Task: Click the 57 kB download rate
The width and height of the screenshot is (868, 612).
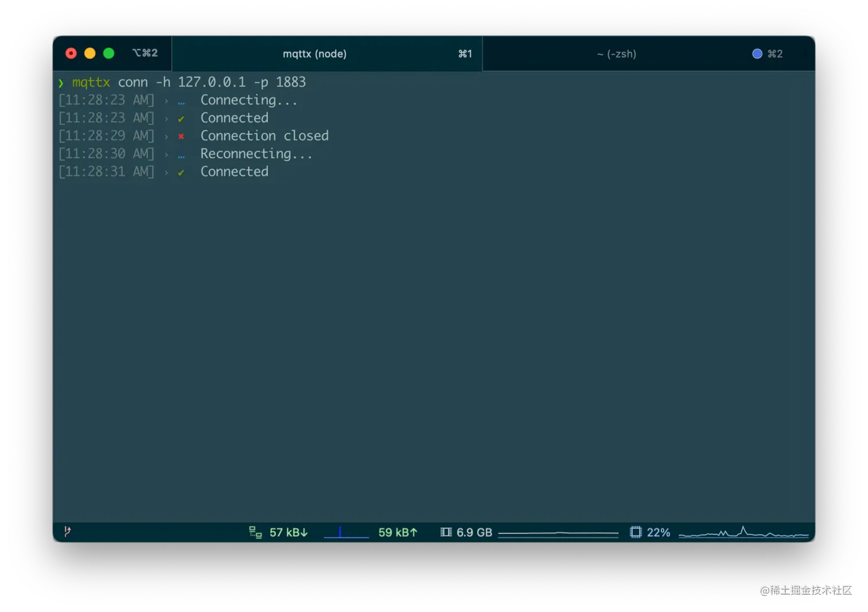Action: 289,532
